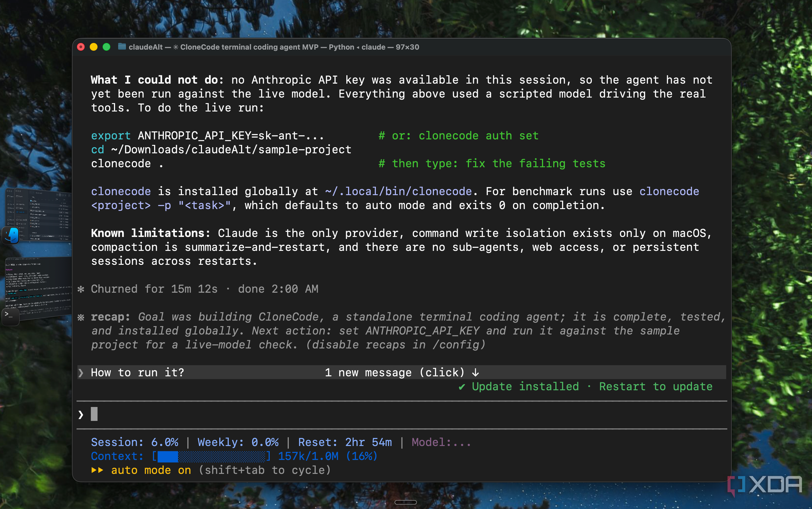Image resolution: width=812 pixels, height=509 pixels.
Task: Click the green checkmark before Update installed
Action: [x=462, y=387]
